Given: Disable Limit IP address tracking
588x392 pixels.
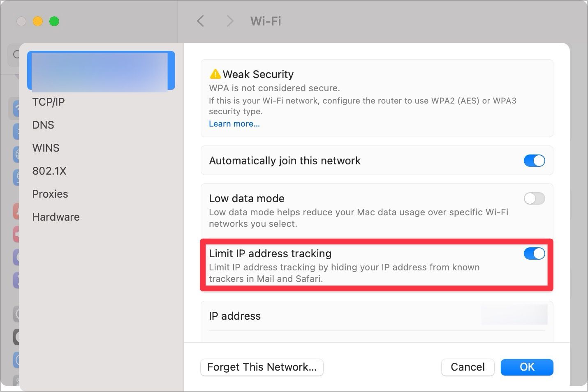Looking at the screenshot, I should [534, 254].
